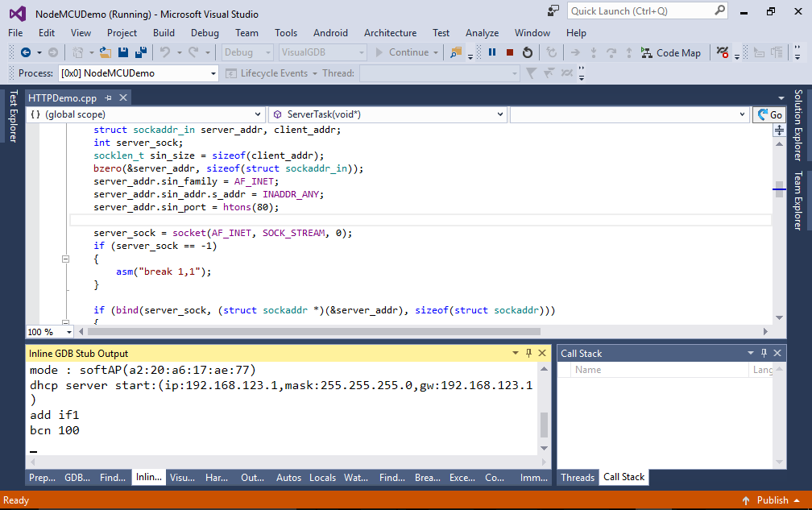Open the Team Explorer side tab
Screen dimensions: 812x510
[x=798, y=200]
